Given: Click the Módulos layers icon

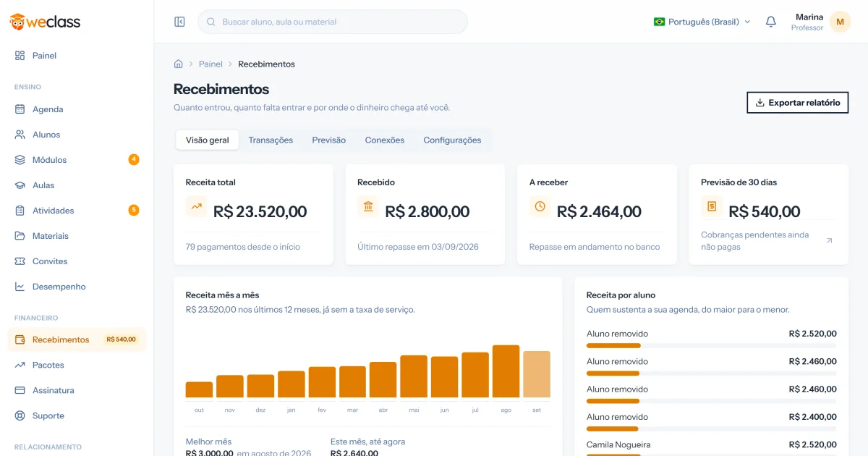Looking at the screenshot, I should (x=20, y=160).
